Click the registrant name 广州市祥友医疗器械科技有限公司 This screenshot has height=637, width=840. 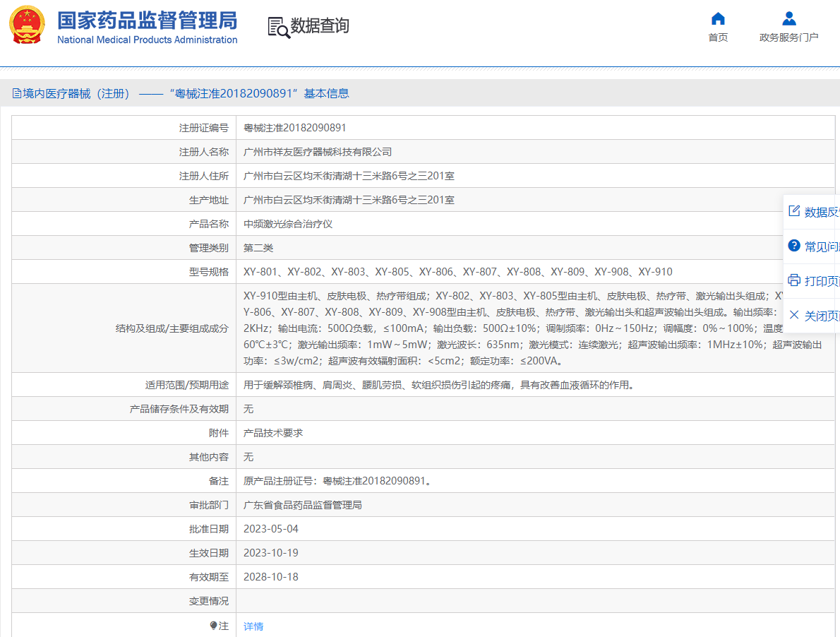pyautogui.click(x=318, y=152)
